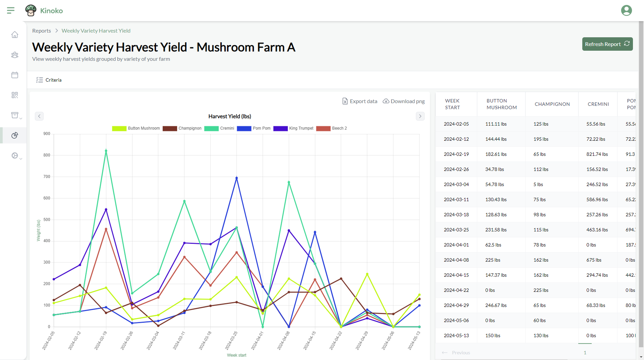Open the hamburger menu

pos(11,10)
